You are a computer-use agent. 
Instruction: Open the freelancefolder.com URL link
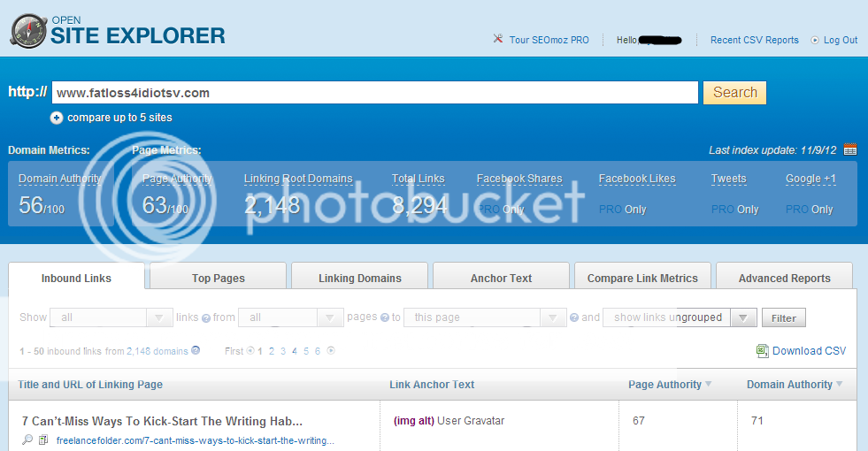point(196,440)
